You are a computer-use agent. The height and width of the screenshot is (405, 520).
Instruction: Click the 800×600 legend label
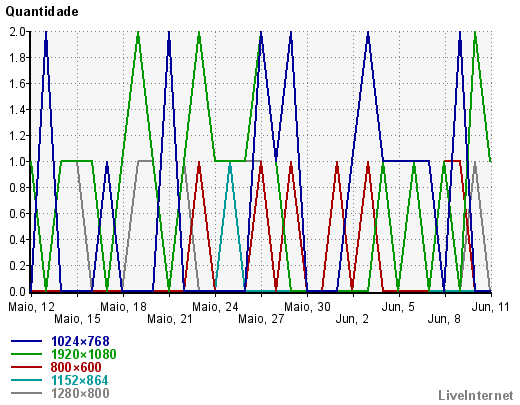tap(76, 367)
